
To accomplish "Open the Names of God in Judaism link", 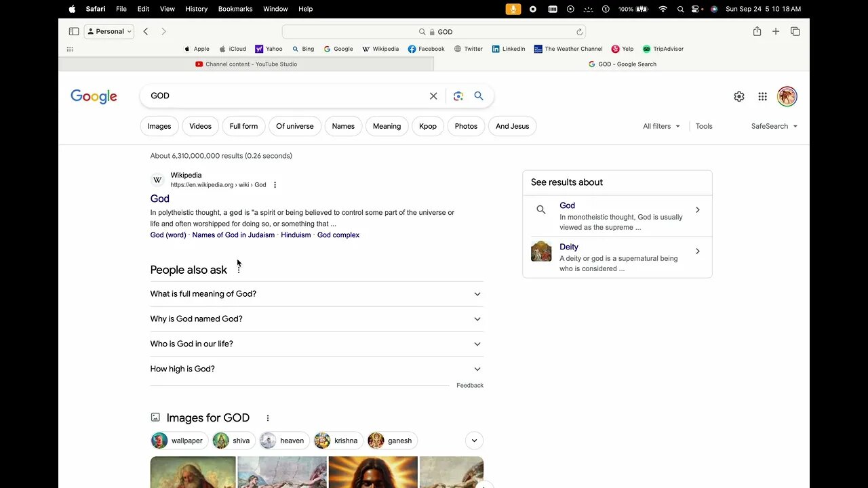I will point(233,235).
